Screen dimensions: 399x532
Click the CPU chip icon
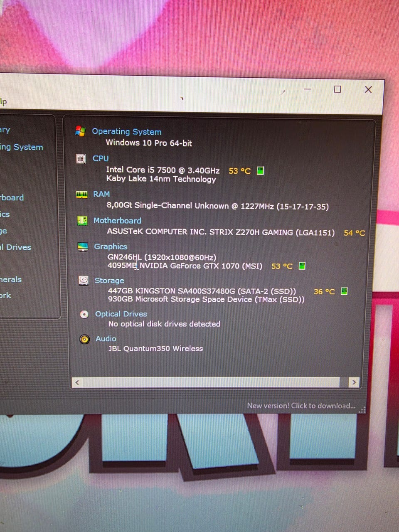point(81,159)
